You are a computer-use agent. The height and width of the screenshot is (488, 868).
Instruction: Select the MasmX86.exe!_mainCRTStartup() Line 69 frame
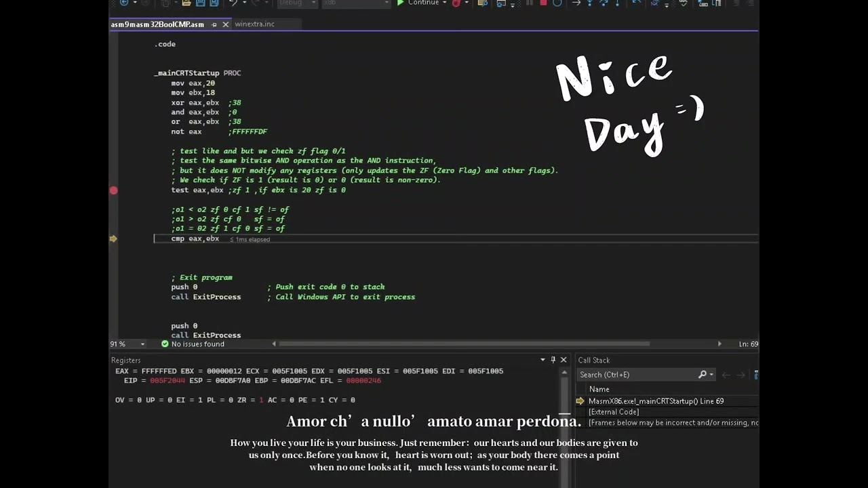(656, 401)
